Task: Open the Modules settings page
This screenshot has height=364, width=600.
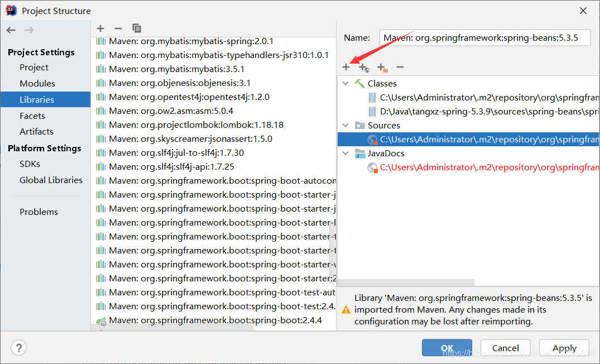Action: click(37, 83)
